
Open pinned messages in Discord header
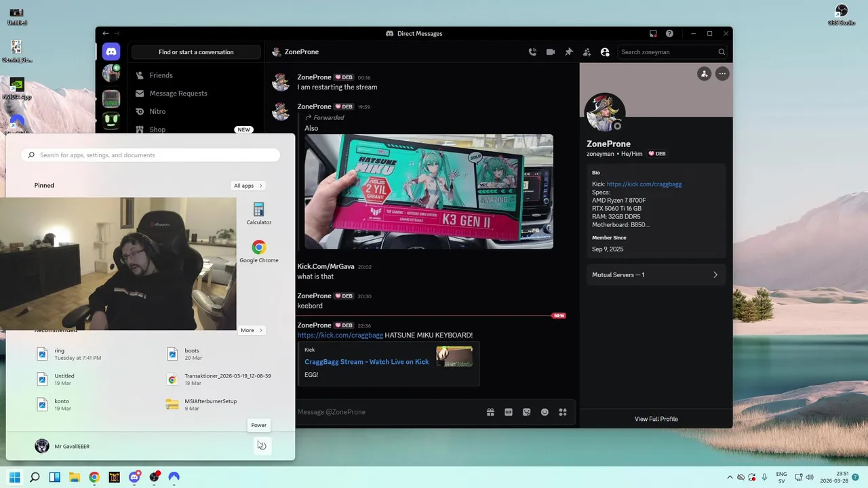click(569, 52)
